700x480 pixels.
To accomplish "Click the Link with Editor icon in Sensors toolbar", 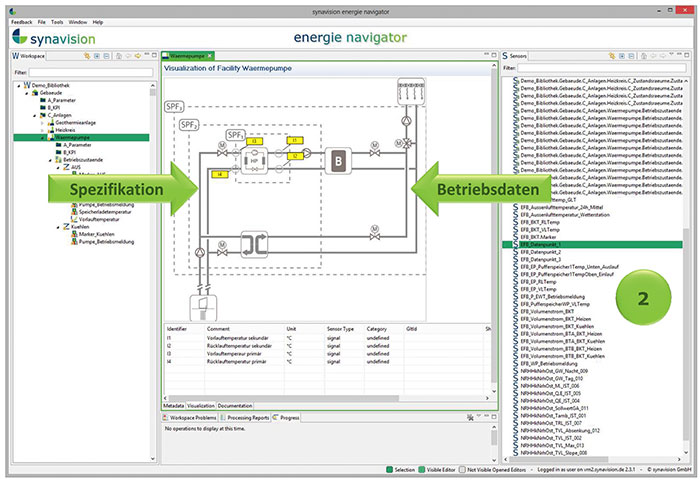I will [612, 56].
